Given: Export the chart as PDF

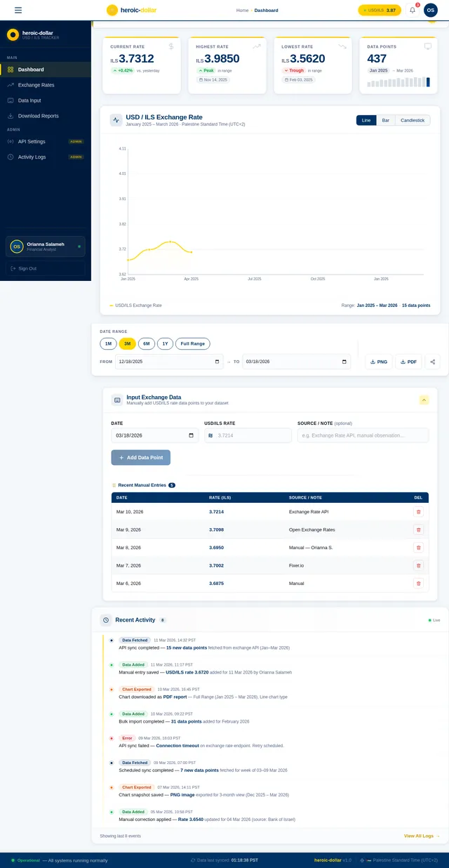Looking at the screenshot, I should [x=408, y=362].
